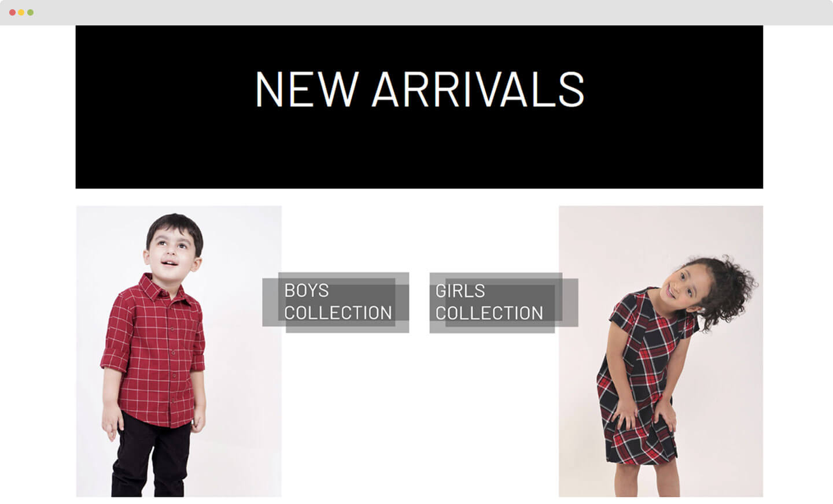Select the boy model photo
Viewport: 833px width, 504px height.
tap(179, 351)
